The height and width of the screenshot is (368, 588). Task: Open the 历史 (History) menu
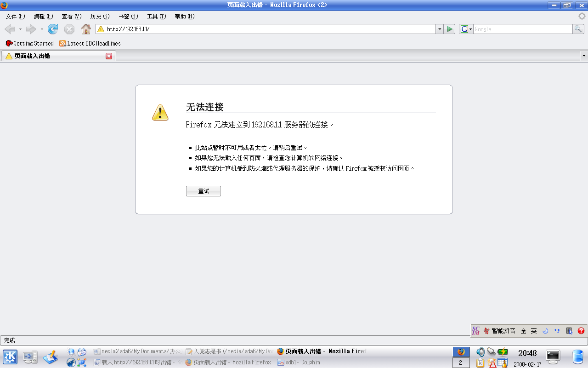click(x=100, y=16)
